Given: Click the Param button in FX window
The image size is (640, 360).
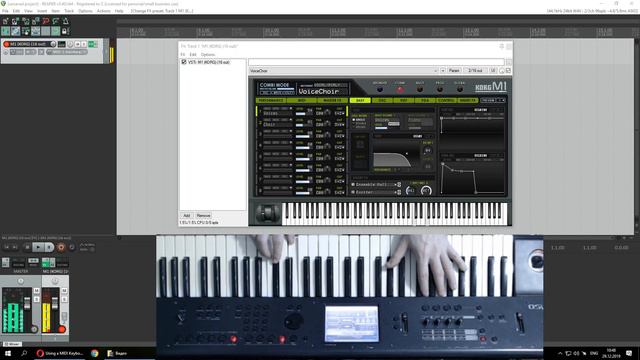Looking at the screenshot, I should (454, 71).
